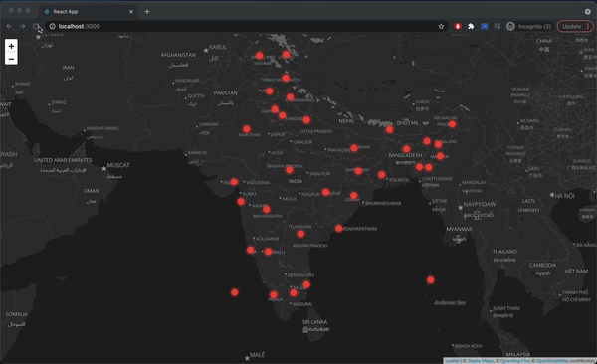Open the OpenMapTiles attribution link
Image resolution: width=597 pixels, height=364 pixels.
tap(515, 361)
